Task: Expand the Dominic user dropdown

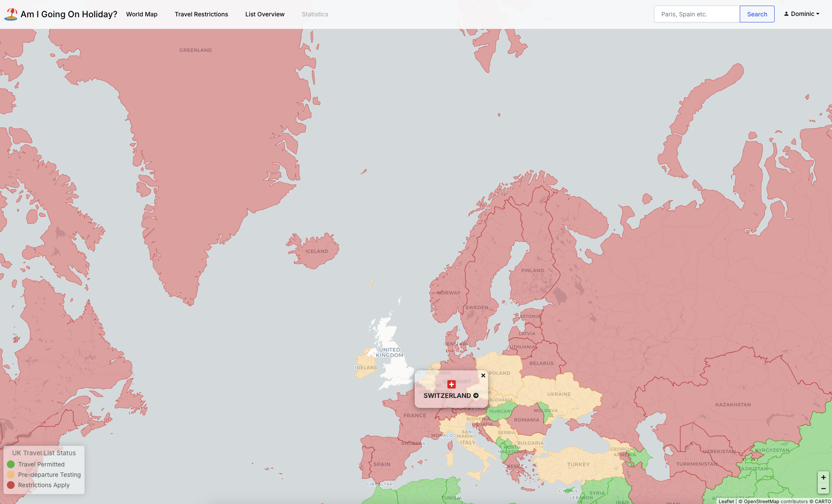Action: click(802, 14)
